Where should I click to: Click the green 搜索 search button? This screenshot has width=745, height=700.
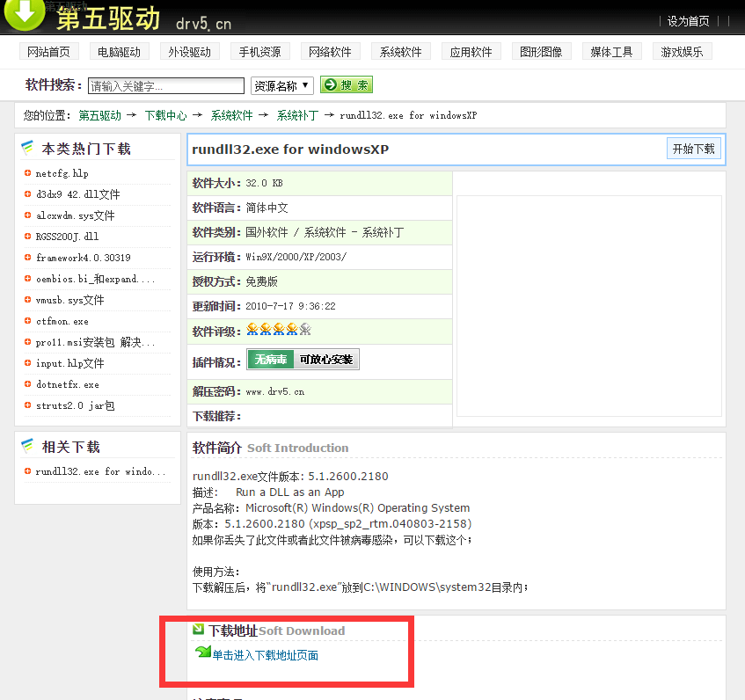pyautogui.click(x=347, y=85)
